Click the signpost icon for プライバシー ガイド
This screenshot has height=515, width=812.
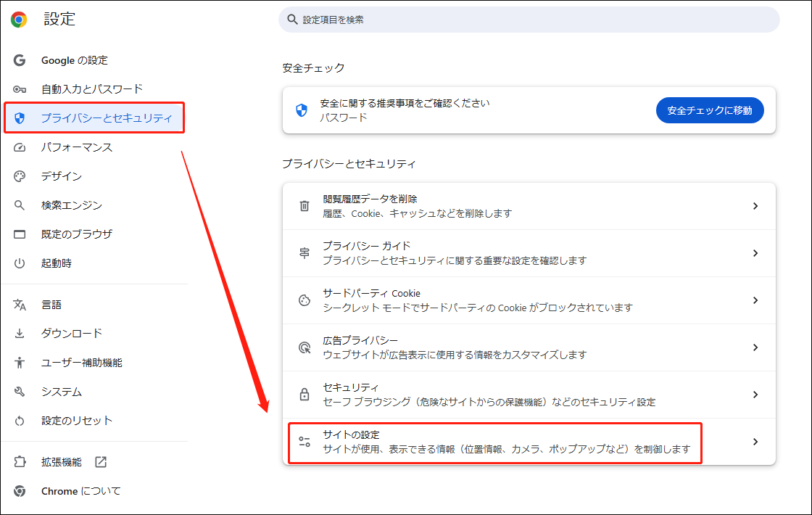[304, 253]
